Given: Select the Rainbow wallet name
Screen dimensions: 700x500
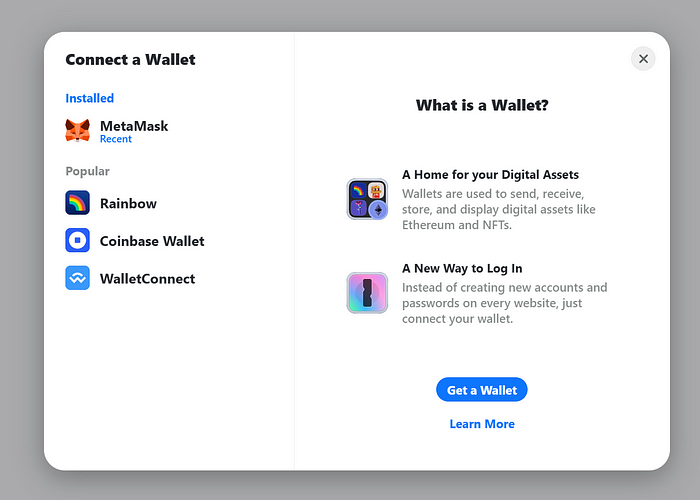Looking at the screenshot, I should click(x=128, y=204).
